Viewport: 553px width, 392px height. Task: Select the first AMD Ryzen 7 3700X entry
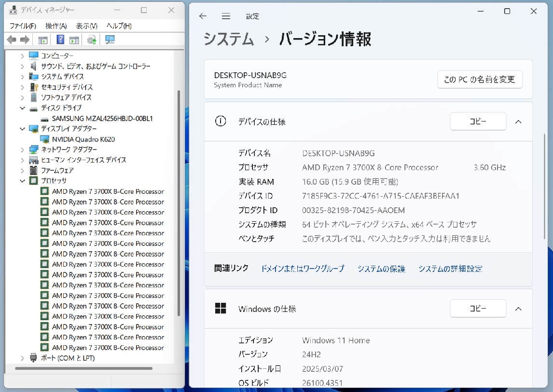pyautogui.click(x=108, y=191)
